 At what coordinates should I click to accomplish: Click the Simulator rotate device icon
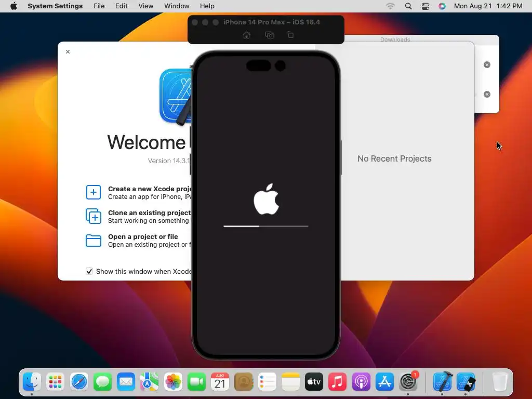pyautogui.click(x=290, y=35)
